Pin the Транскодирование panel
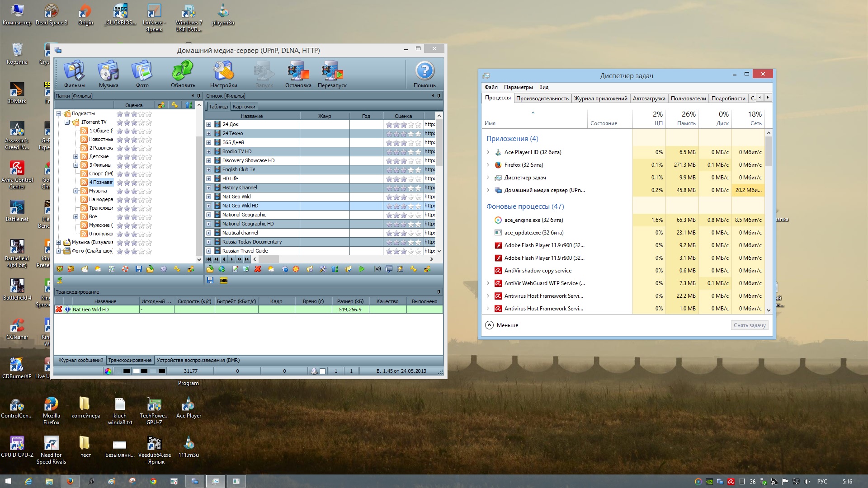Image resolution: width=868 pixels, height=488 pixels. (x=439, y=292)
